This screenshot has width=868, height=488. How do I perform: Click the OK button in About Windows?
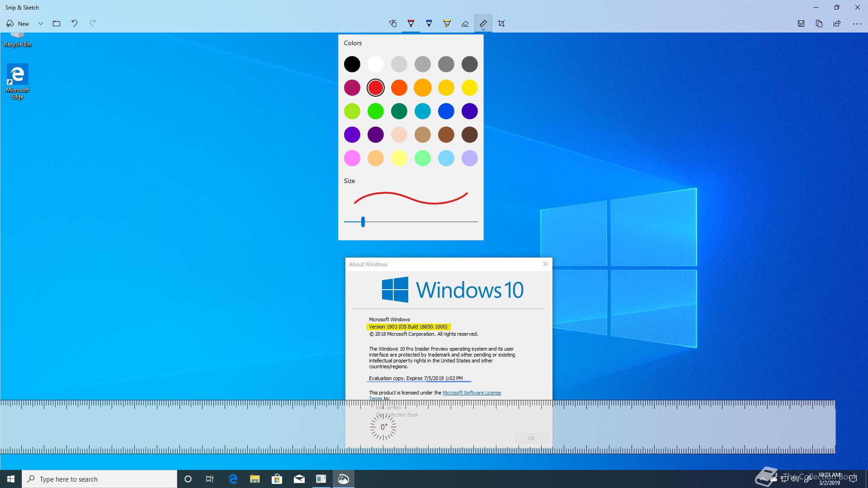click(x=532, y=438)
